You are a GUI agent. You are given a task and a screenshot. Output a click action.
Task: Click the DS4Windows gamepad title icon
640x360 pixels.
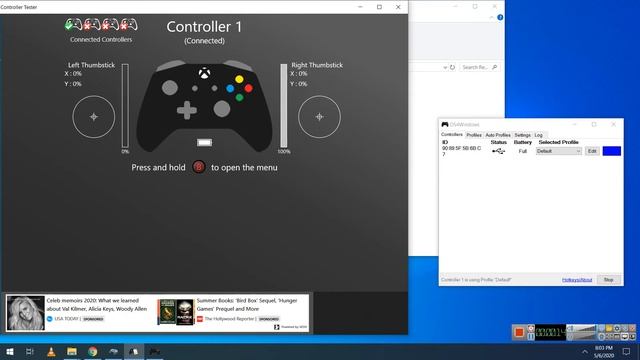[445, 124]
